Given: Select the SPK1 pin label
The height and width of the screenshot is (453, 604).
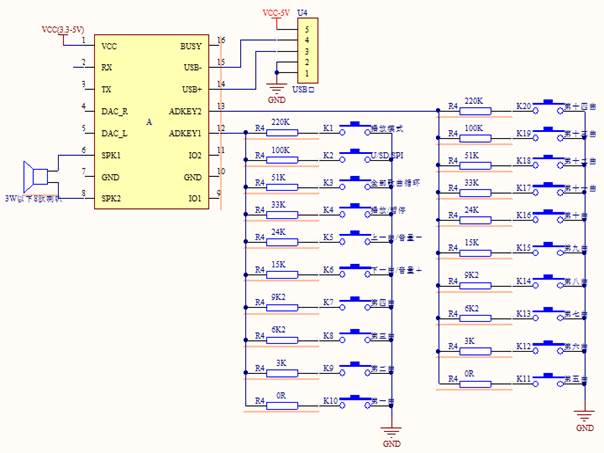Looking at the screenshot, I should [x=111, y=155].
